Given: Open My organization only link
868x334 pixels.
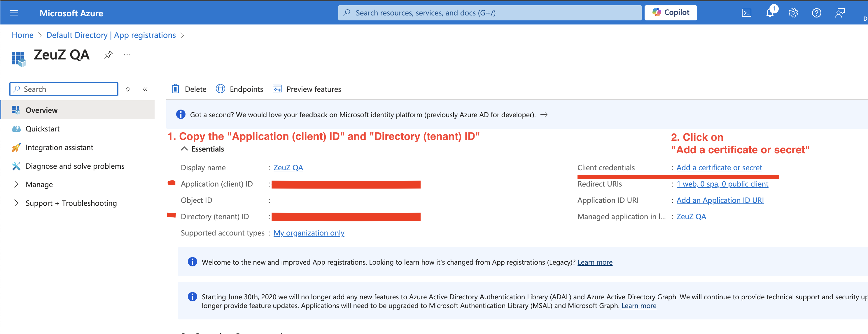Looking at the screenshot, I should (x=309, y=233).
